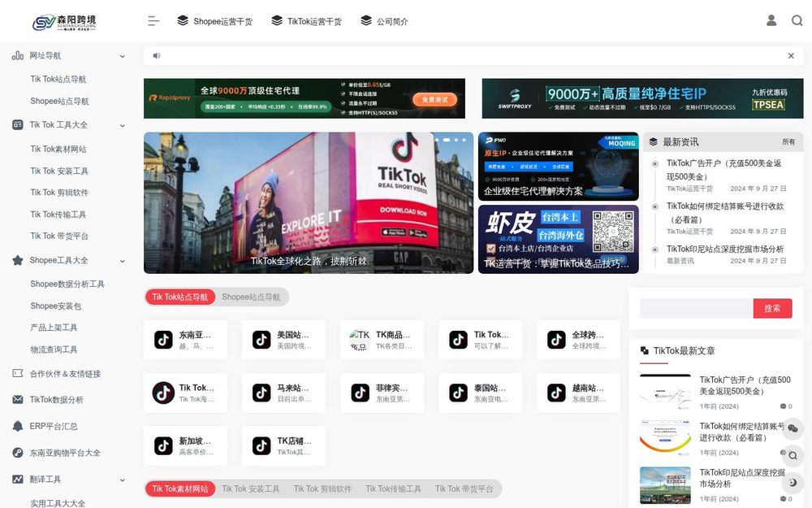Open sidebar link 产品上架工具
Viewport: 812px width, 508px height.
(x=54, y=328)
